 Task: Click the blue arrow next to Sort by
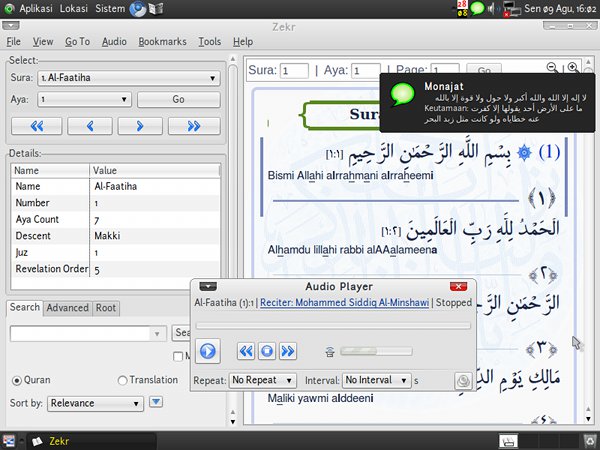(156, 402)
